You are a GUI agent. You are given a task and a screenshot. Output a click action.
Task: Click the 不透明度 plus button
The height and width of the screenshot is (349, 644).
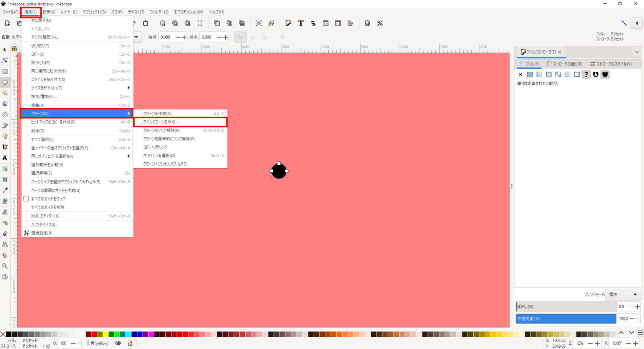point(637,319)
